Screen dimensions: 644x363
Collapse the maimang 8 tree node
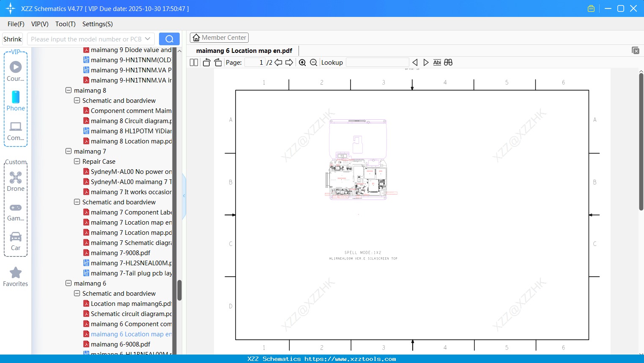tap(69, 90)
